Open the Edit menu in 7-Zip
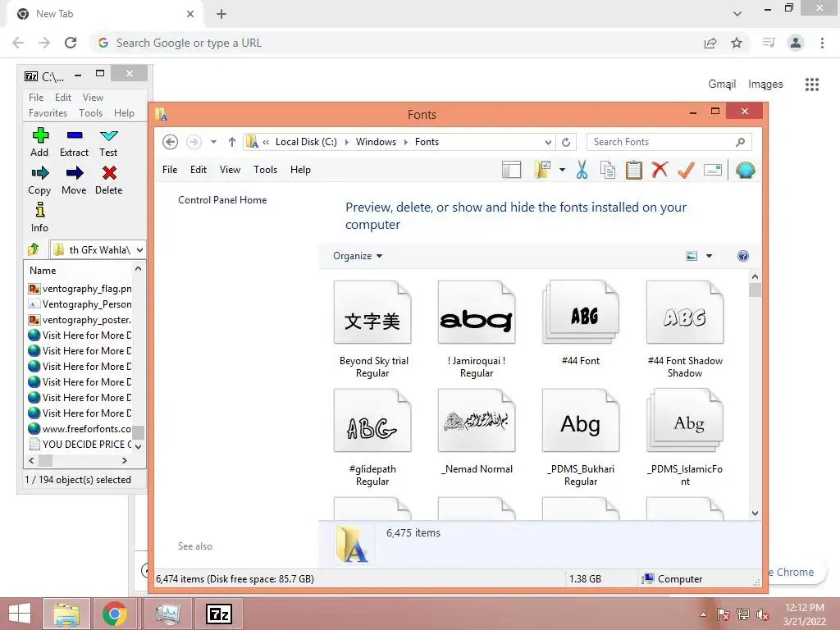This screenshot has width=840, height=630. click(x=62, y=98)
